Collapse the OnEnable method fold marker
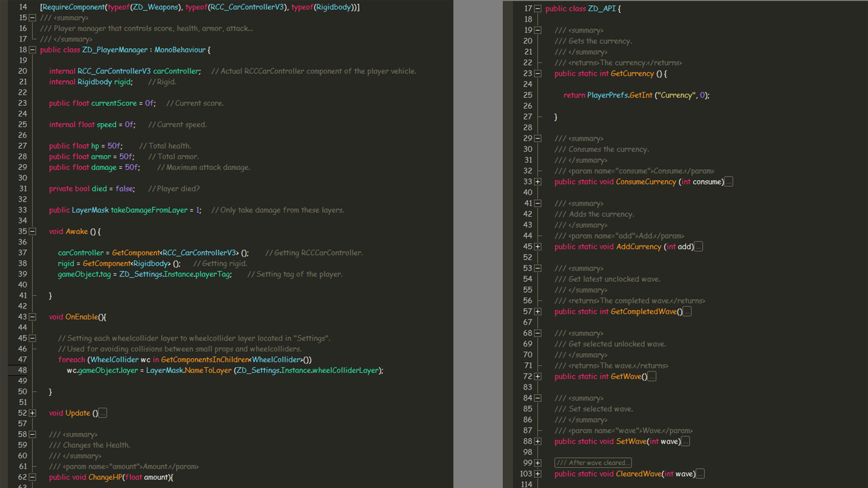The image size is (868, 488). click(x=33, y=317)
